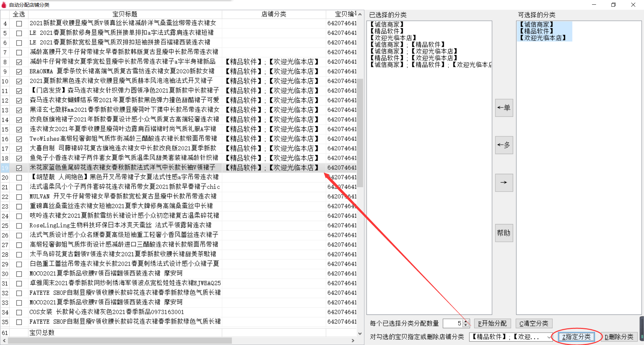Viewport: 644px width, 345px height.
Task: Click the right-arrow remove button
Action: (x=504, y=183)
